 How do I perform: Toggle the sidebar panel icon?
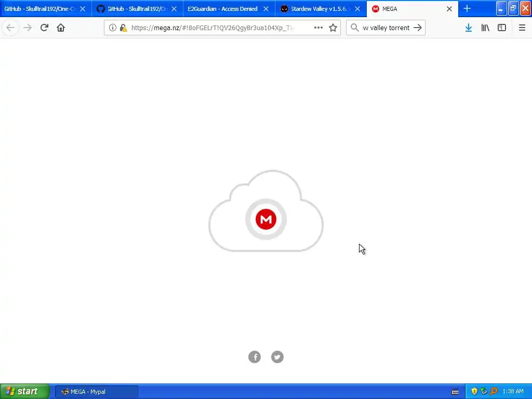click(502, 28)
